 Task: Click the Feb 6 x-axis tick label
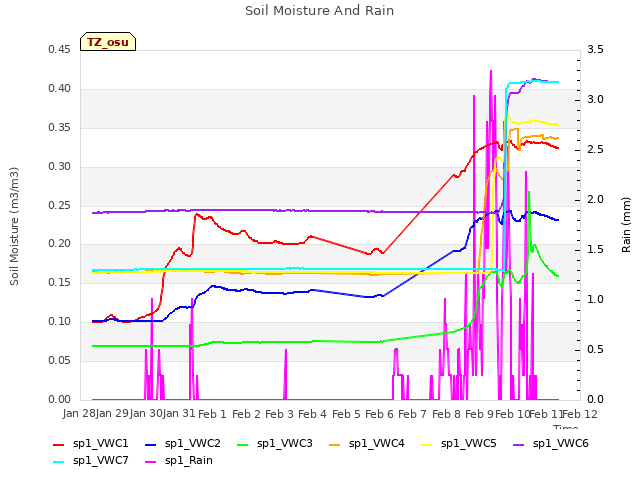coord(379,414)
